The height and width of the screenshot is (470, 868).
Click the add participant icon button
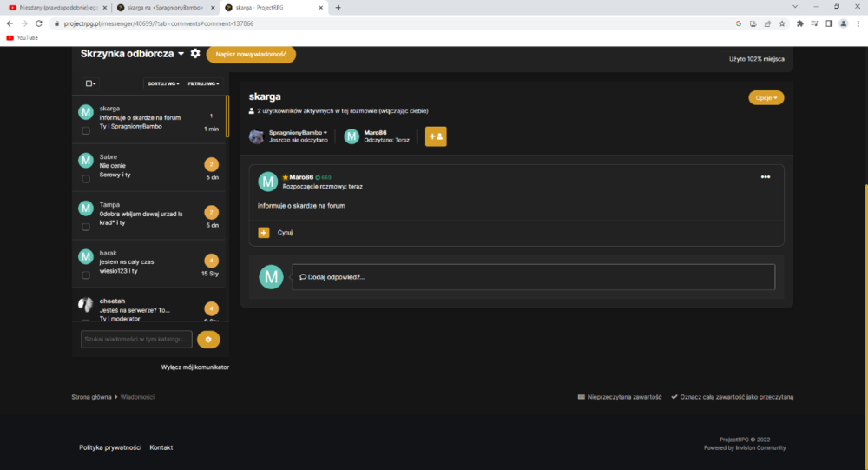pos(436,136)
